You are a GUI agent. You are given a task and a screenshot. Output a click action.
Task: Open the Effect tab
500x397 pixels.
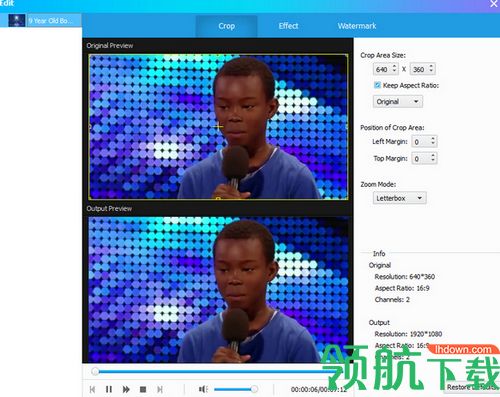coord(288,26)
